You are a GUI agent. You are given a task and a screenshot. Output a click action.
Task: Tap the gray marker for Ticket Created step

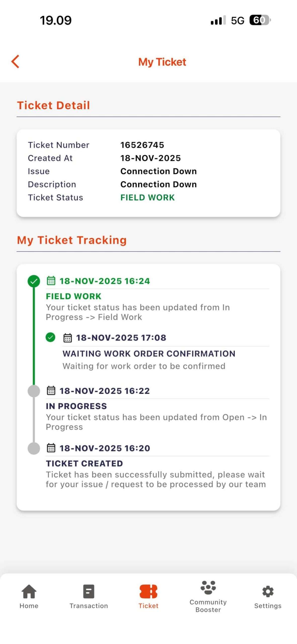34,448
